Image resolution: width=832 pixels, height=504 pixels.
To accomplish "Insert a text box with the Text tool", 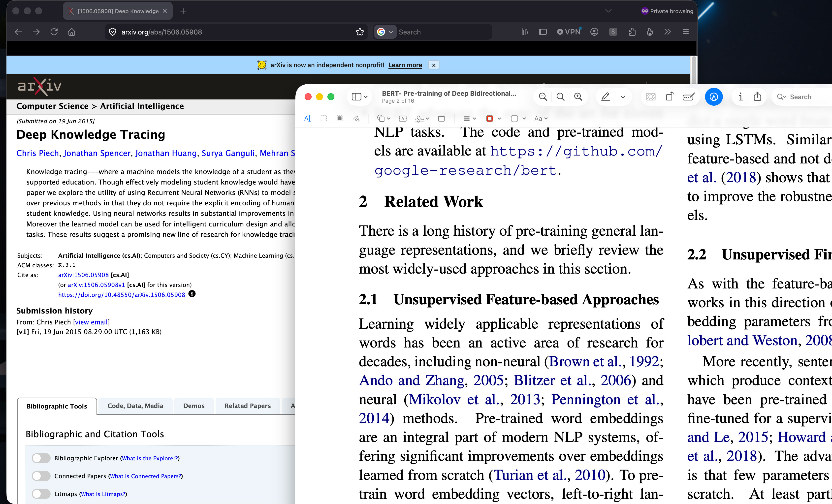I will click(403, 119).
